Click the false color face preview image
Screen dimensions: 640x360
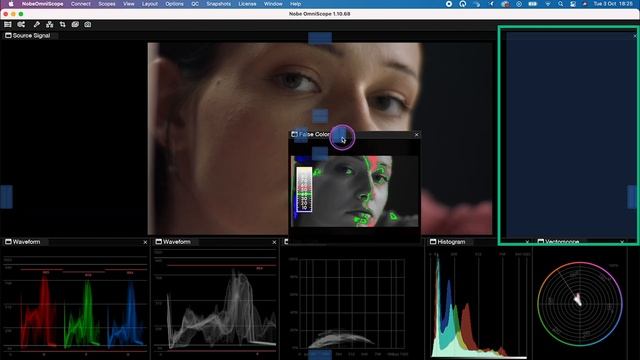(x=354, y=191)
